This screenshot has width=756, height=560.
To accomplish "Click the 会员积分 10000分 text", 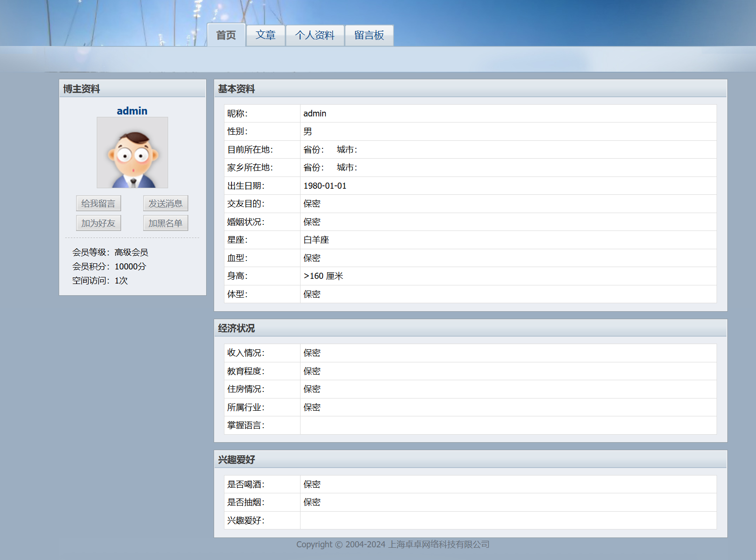I will tap(109, 266).
